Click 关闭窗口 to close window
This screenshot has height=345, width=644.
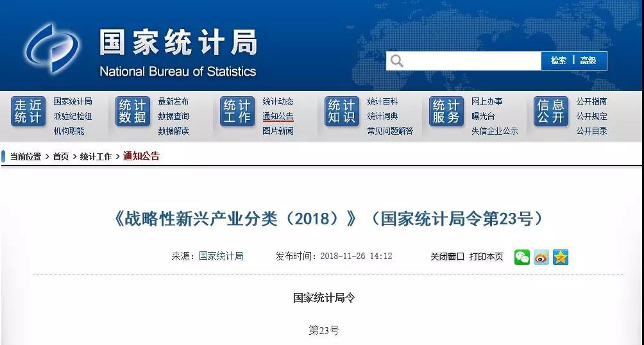click(x=447, y=257)
